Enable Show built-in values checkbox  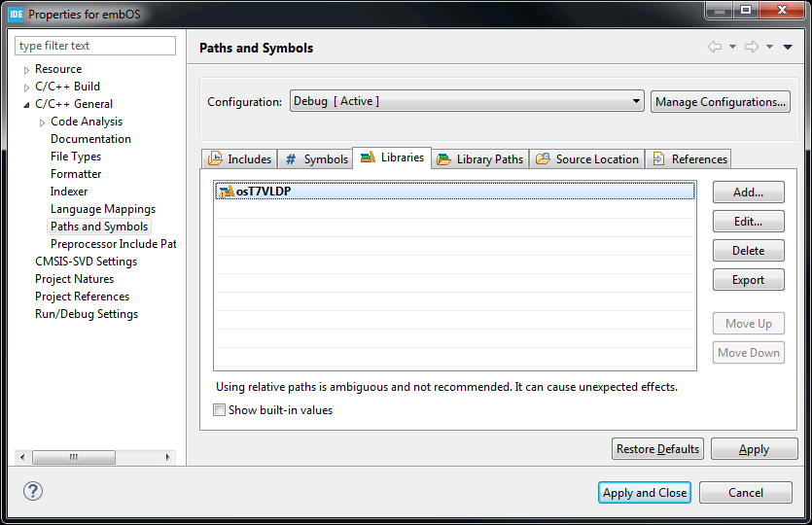(x=220, y=410)
